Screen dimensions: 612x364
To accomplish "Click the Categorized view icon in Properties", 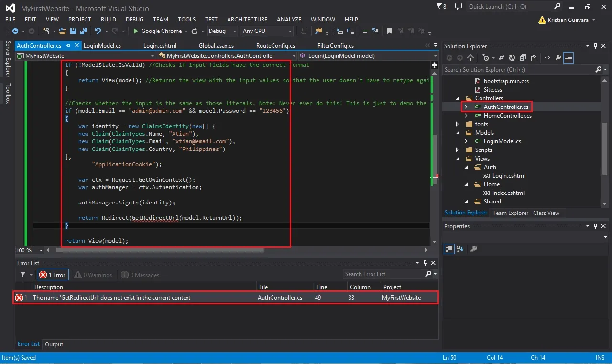I will 448,249.
